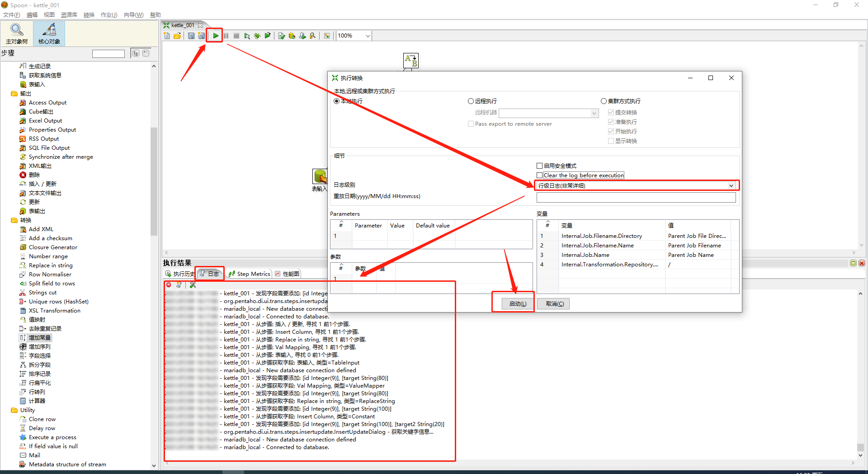Run the transformation with the green play icon

[x=216, y=36]
